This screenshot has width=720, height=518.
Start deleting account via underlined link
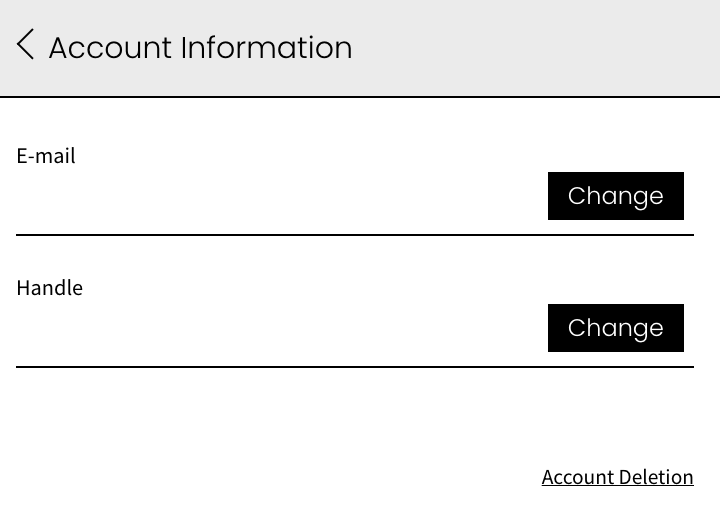pos(617,477)
